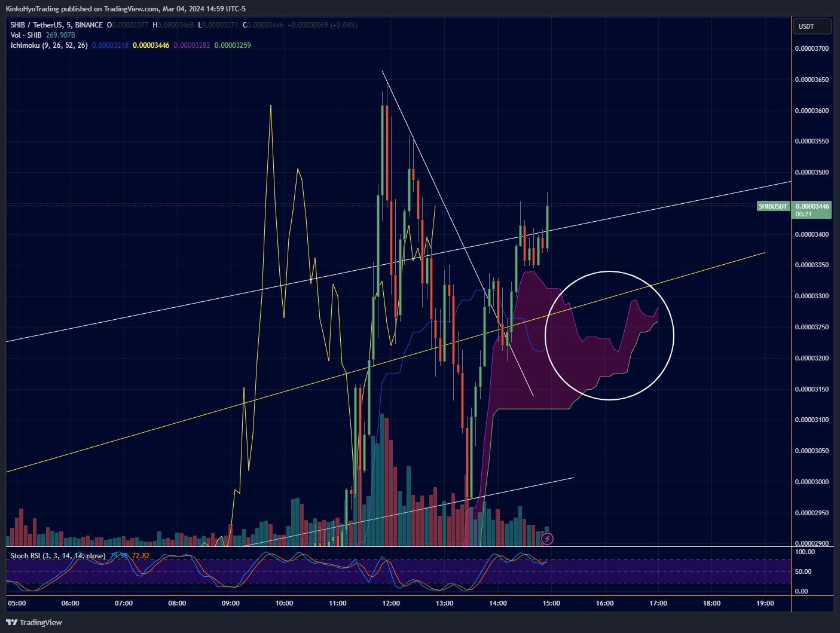Click the 17:00 time axis label
Screen dimensions: 840x633
coord(658,603)
